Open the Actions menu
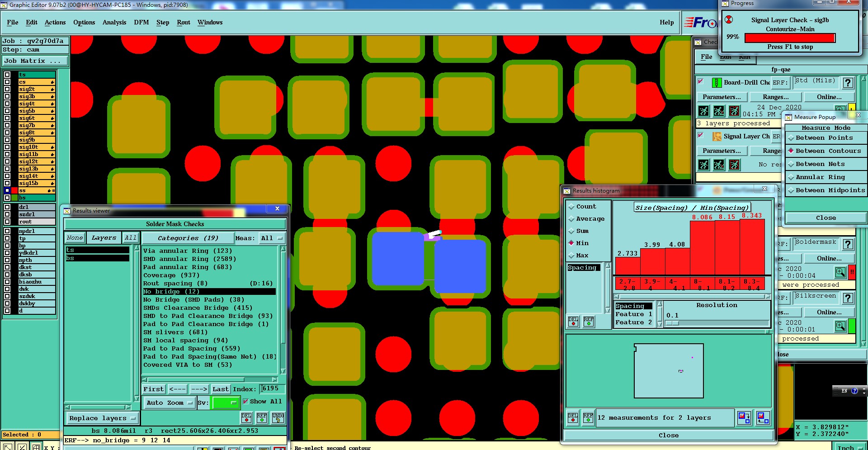Viewport: 868px width, 450px height. [x=55, y=22]
